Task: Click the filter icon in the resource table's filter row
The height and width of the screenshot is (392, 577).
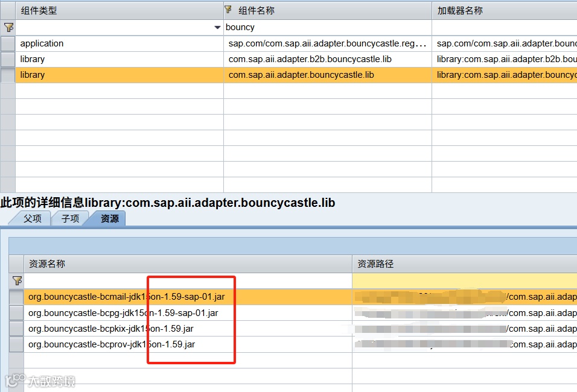Action: [17, 281]
